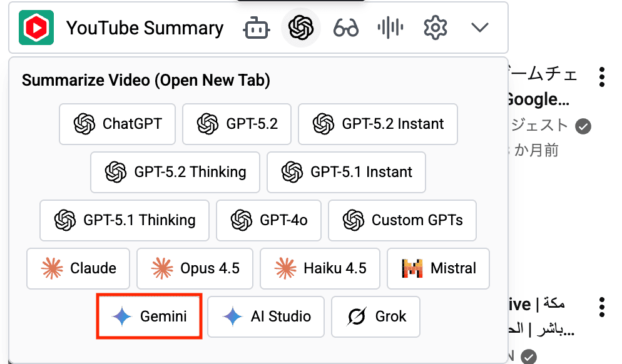Select Mistral as summarizer
622x364 pixels.
coord(438,268)
